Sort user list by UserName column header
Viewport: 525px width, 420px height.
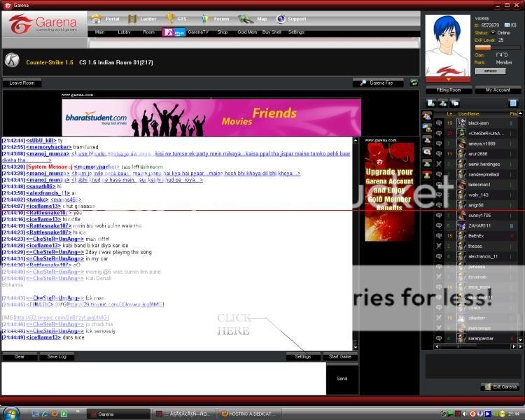[x=469, y=113]
